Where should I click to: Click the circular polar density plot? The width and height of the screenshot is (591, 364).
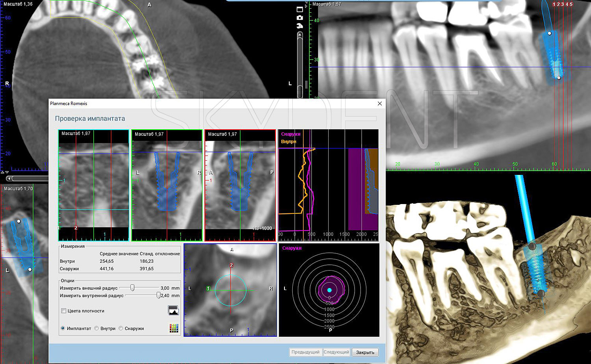tap(329, 290)
